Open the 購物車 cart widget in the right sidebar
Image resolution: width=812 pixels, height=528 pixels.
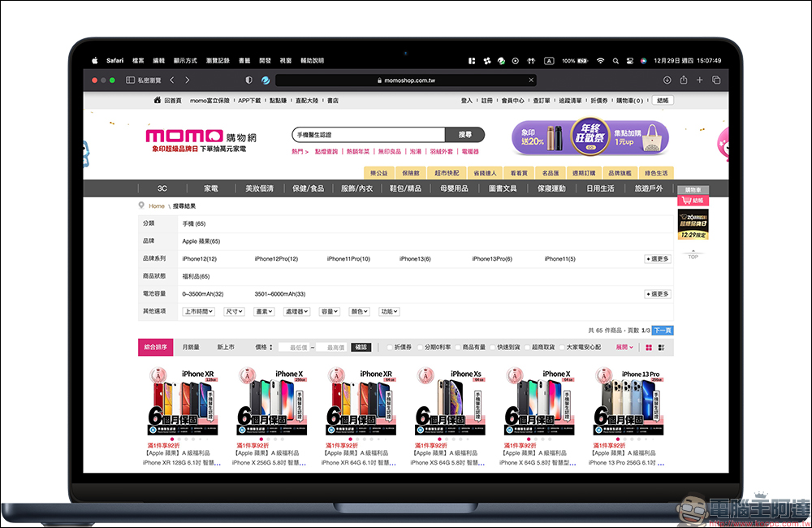click(x=693, y=189)
